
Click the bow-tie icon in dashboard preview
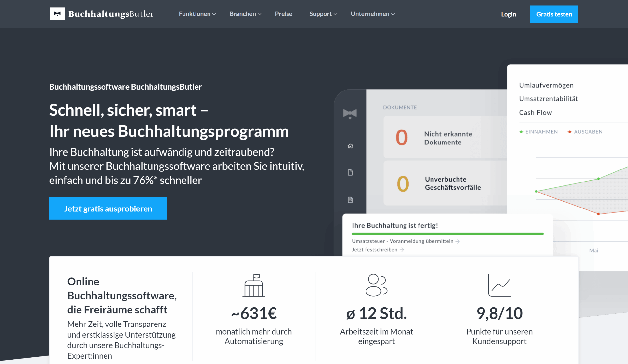point(350,114)
